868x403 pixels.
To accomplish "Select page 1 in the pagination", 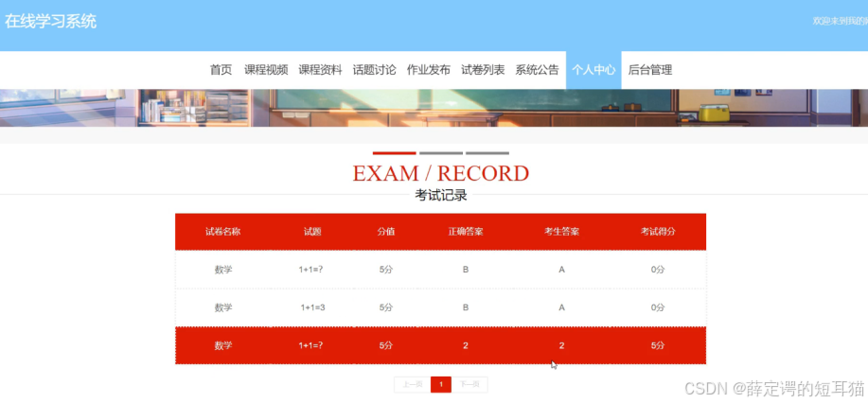I will coord(441,385).
